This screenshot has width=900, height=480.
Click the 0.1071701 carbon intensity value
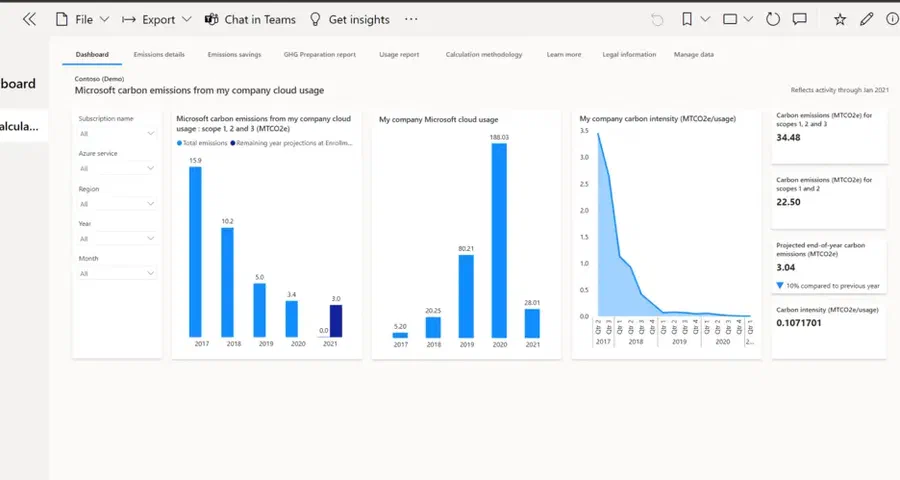(798, 323)
